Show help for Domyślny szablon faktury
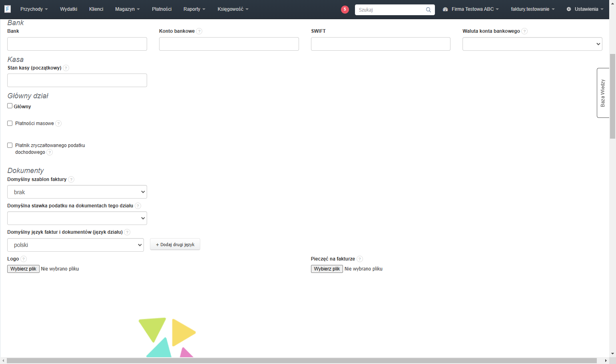 (x=71, y=179)
